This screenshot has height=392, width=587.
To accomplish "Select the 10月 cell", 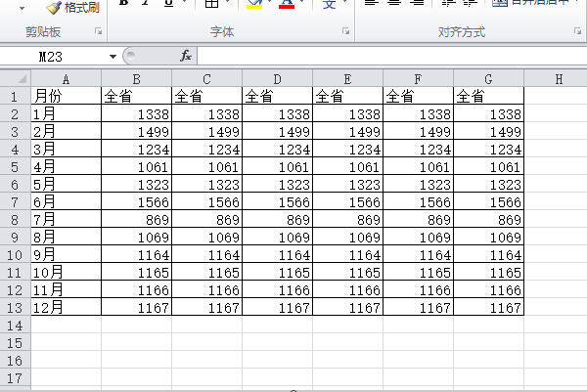I will [66, 272].
